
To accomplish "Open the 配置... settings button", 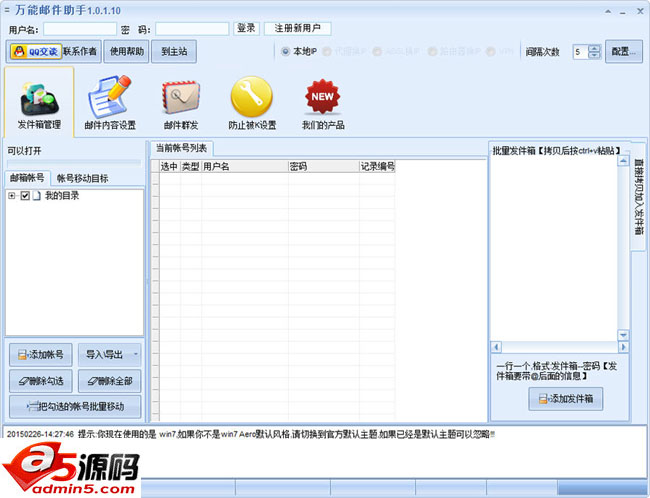I will [x=623, y=51].
